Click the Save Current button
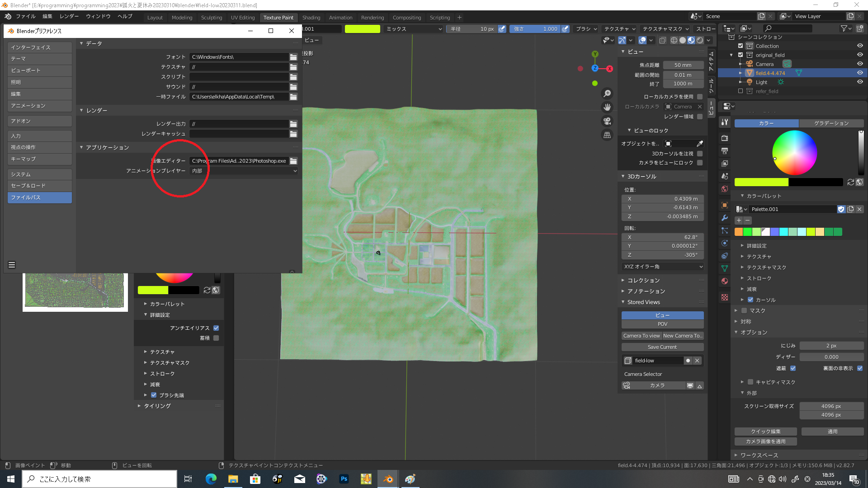The image size is (868, 488). [662, 347]
